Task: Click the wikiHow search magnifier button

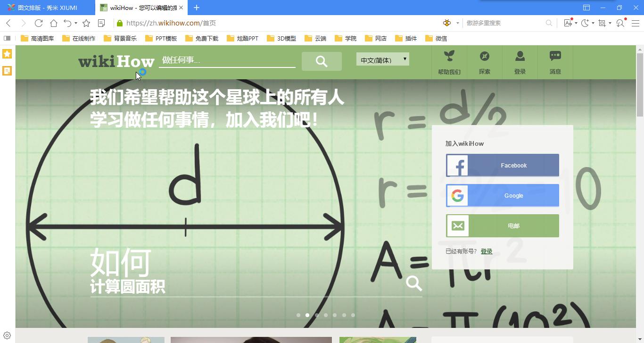Action: pos(322,61)
